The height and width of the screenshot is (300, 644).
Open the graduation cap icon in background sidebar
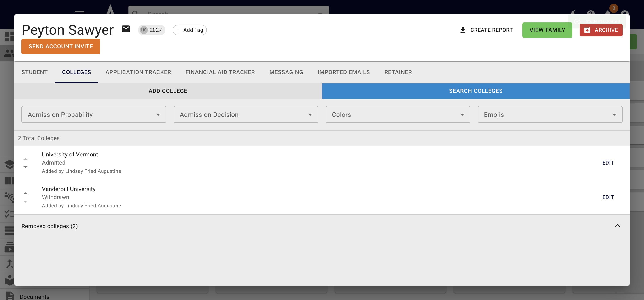[9, 164]
